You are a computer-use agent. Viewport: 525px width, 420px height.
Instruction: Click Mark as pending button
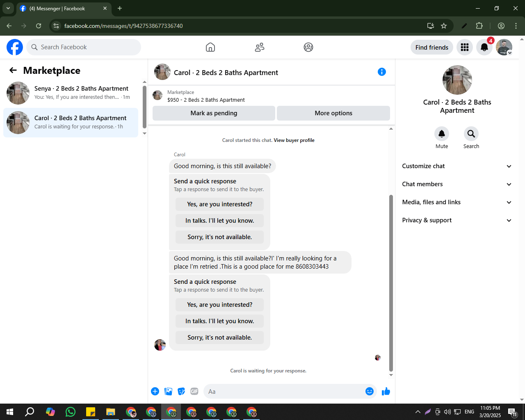(x=214, y=113)
